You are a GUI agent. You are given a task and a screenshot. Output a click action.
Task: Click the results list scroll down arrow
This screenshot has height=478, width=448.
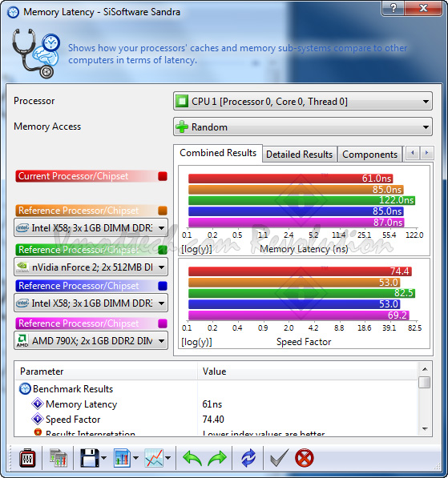click(425, 429)
